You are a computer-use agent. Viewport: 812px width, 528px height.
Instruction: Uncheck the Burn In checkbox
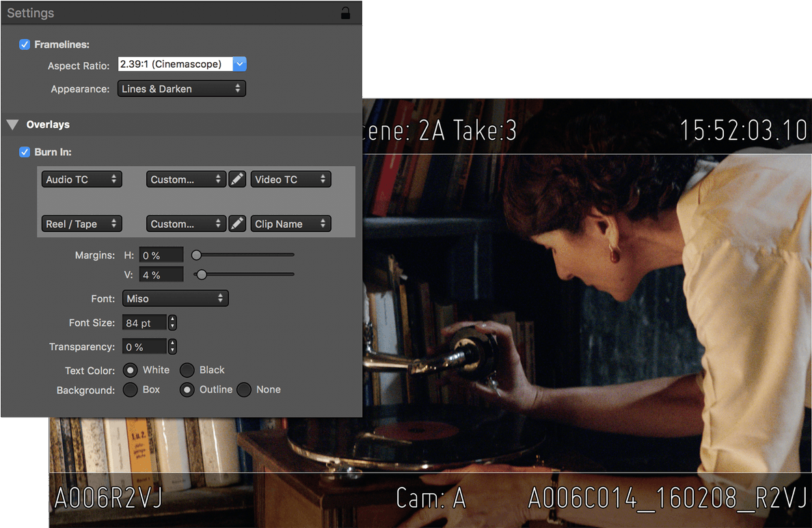click(25, 152)
